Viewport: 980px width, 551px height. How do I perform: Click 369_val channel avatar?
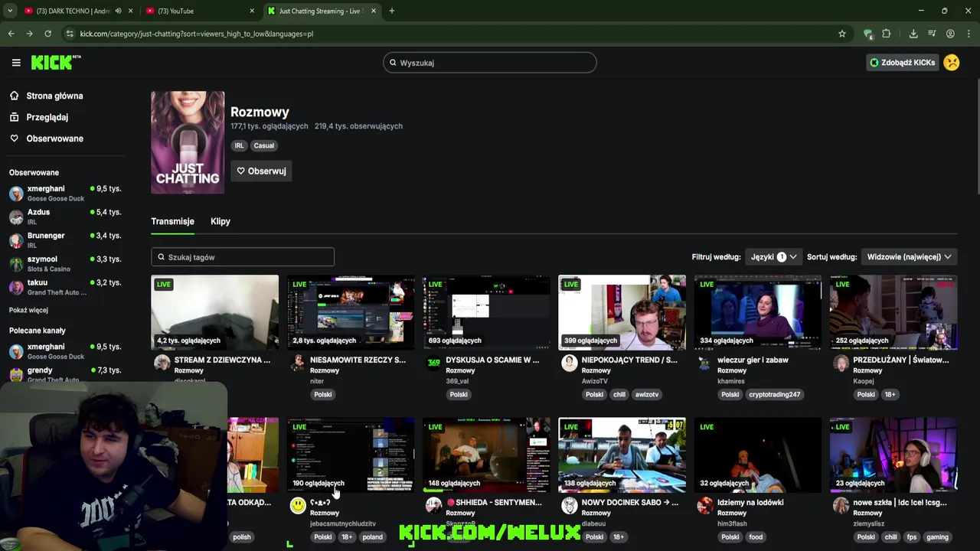[433, 363]
